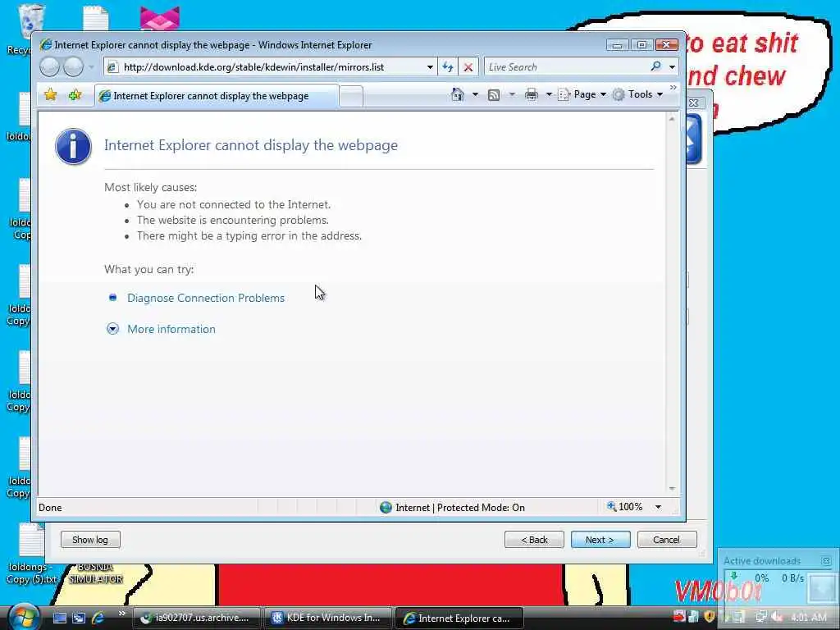
Task: Click the red Stop loading icon
Action: point(468,67)
